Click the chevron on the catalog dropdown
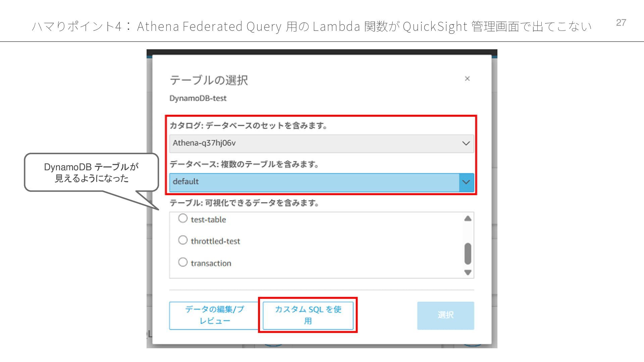The width and height of the screenshot is (644, 362). [466, 143]
